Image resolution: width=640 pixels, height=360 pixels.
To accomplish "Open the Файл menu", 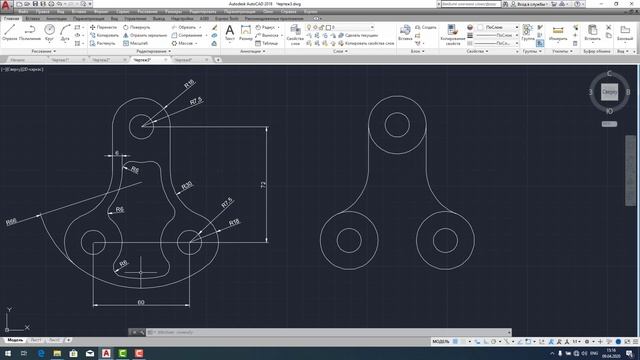I will pyautogui.click(x=23, y=12).
